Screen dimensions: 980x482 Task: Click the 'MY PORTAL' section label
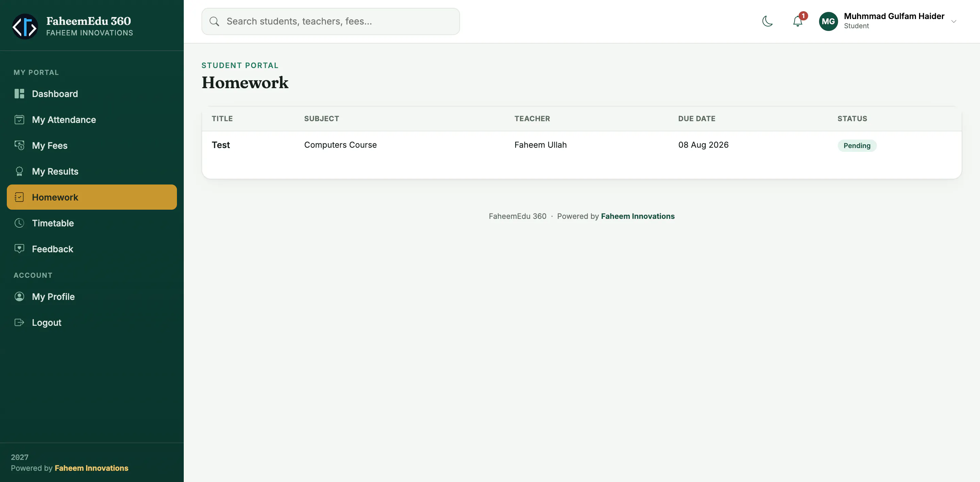[x=36, y=72]
